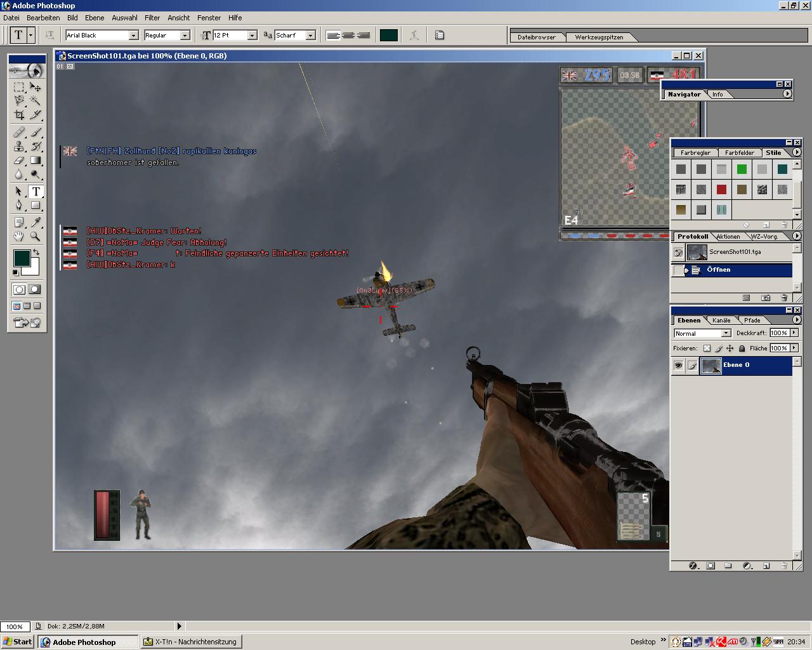Open the Ebene menu

95,18
